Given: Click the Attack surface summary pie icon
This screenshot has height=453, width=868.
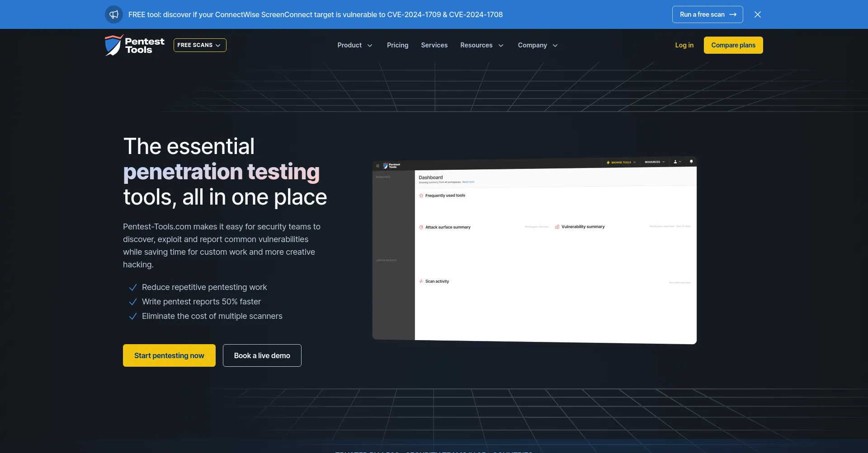Looking at the screenshot, I should (x=421, y=227).
